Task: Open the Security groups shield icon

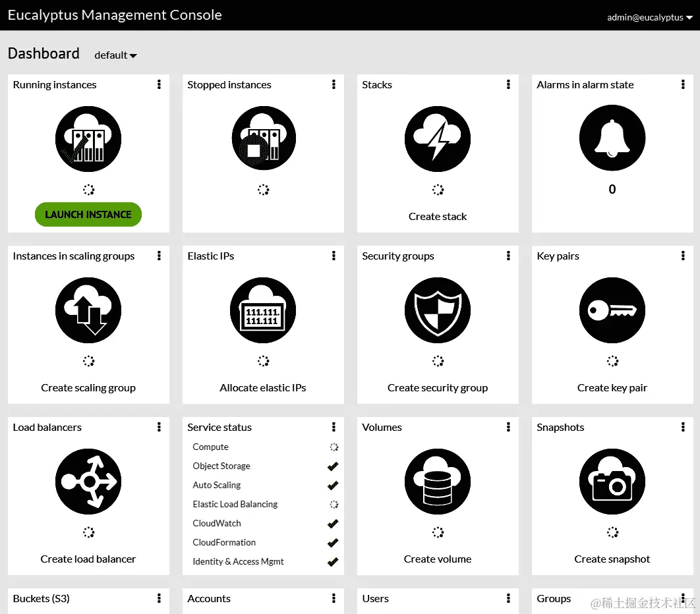Action: tap(438, 310)
